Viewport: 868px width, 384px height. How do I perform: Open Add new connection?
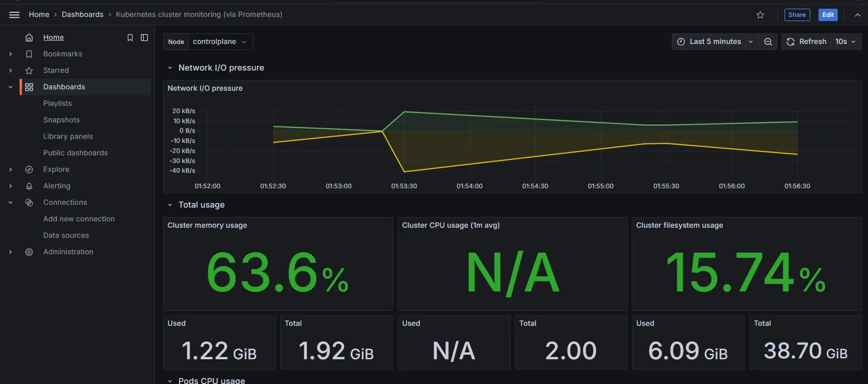coord(79,219)
